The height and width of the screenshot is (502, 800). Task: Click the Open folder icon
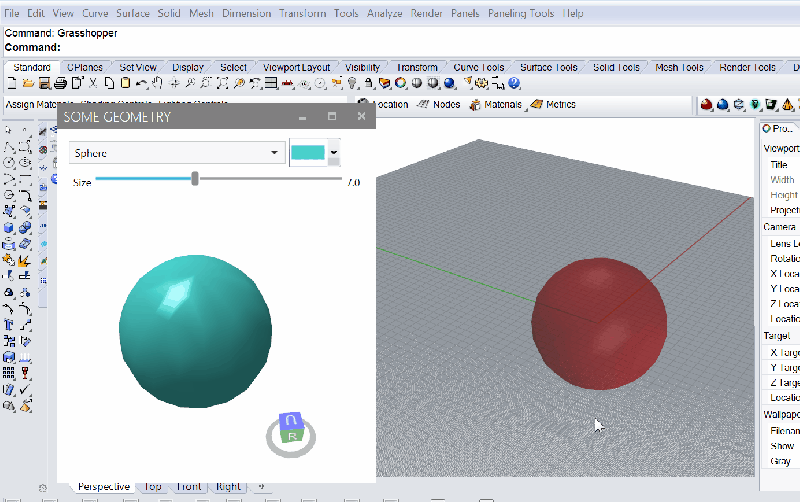click(x=28, y=83)
